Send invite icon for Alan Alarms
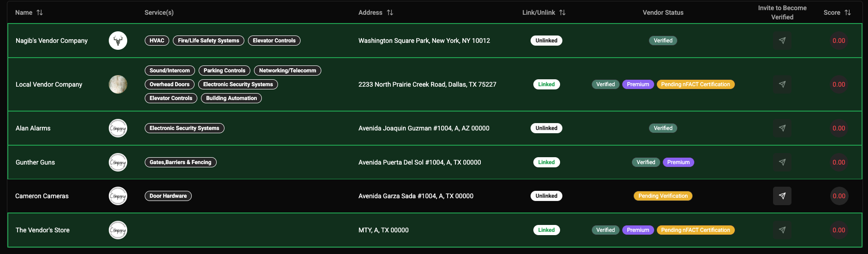 (x=782, y=128)
